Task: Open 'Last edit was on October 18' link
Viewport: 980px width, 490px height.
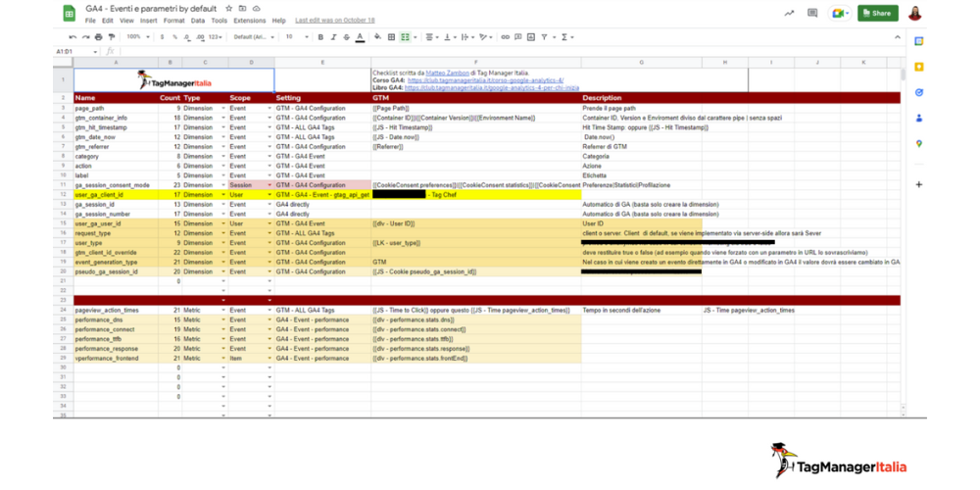Action: point(334,21)
